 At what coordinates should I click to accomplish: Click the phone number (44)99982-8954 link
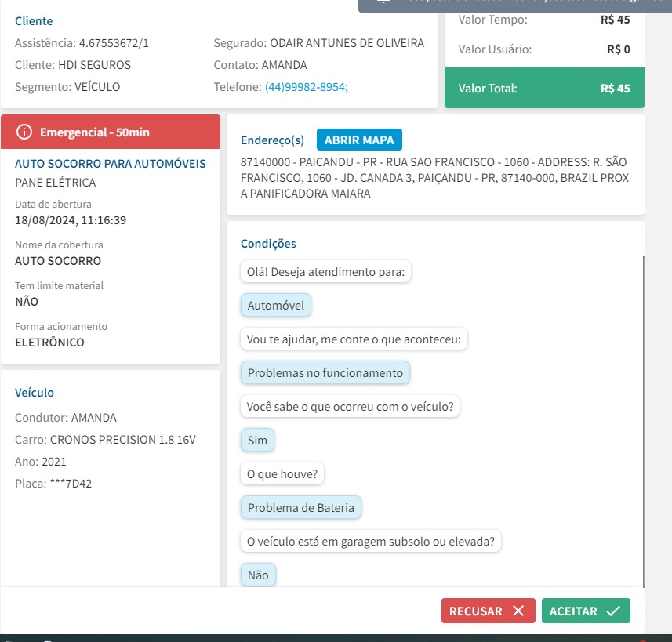point(306,87)
